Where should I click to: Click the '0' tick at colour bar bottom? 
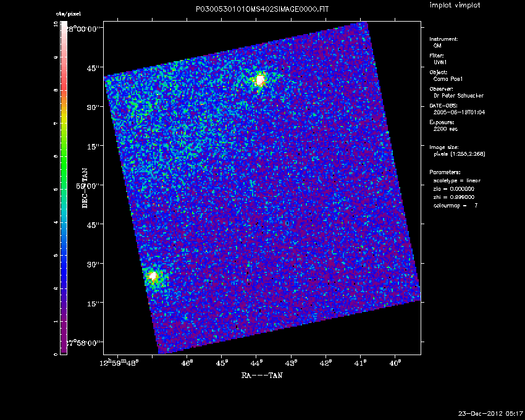(56, 354)
